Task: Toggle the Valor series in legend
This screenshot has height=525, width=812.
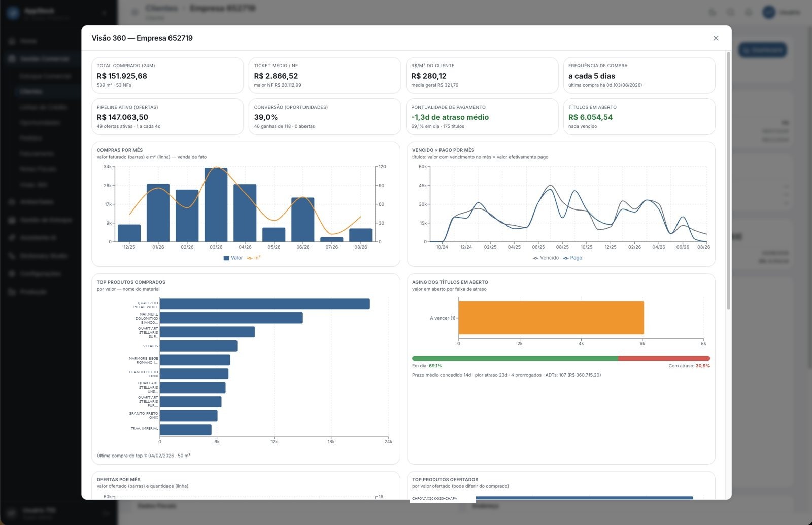Action: point(233,258)
